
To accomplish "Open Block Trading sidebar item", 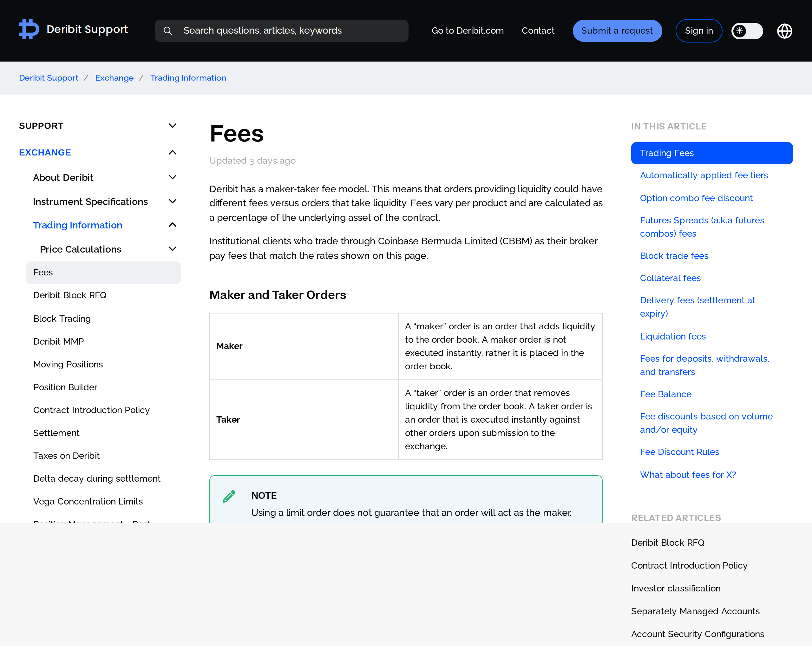I will tap(62, 319).
